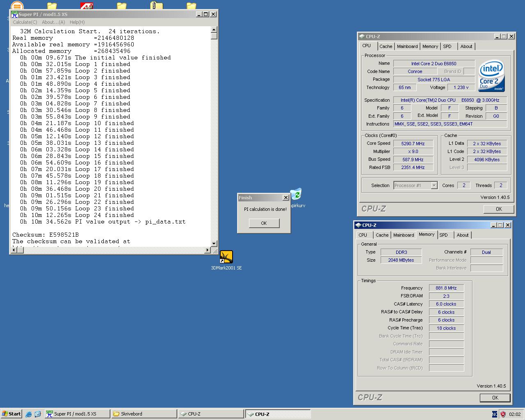Open the About...(A) menu in Super PI
Viewport: 525px width, 420px height.
53,22
